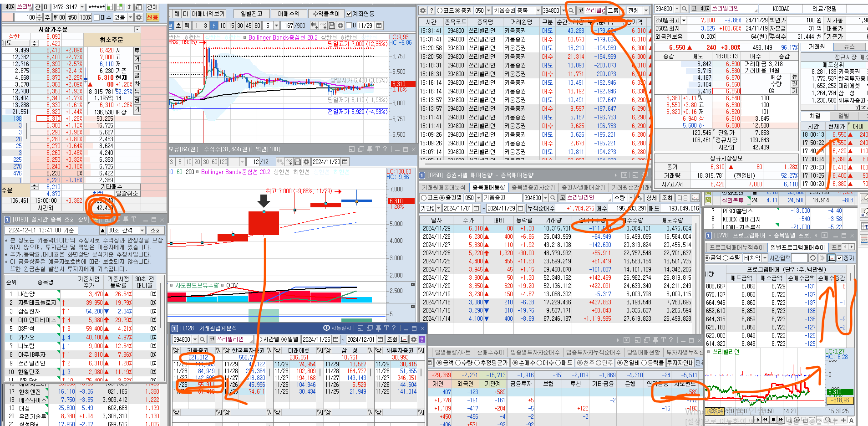Viewport: 868px width, 426px height.
Task: Click calendar icon beside 2024/11/25 in 0128 window
Action: (x=336, y=339)
